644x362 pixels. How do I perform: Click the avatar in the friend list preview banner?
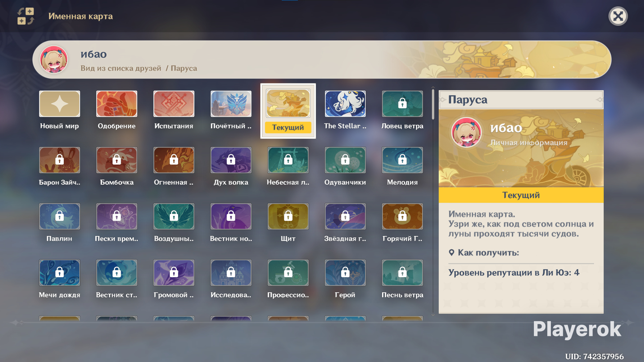54,60
